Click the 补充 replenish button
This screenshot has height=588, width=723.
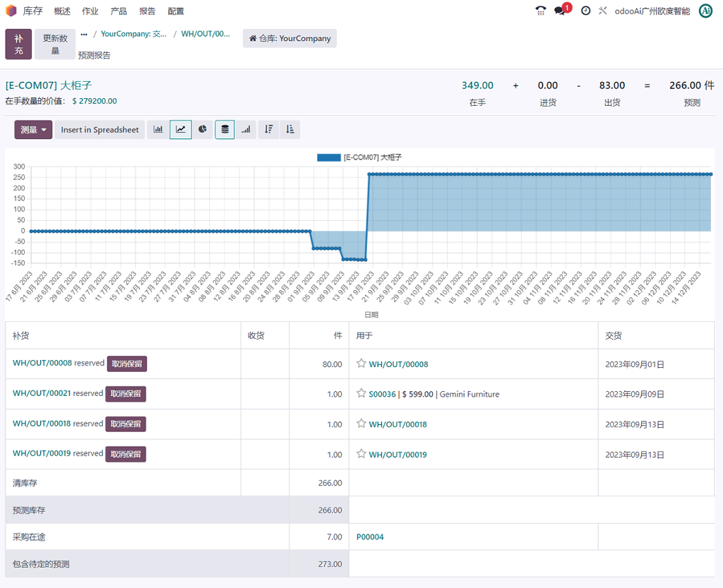point(18,44)
